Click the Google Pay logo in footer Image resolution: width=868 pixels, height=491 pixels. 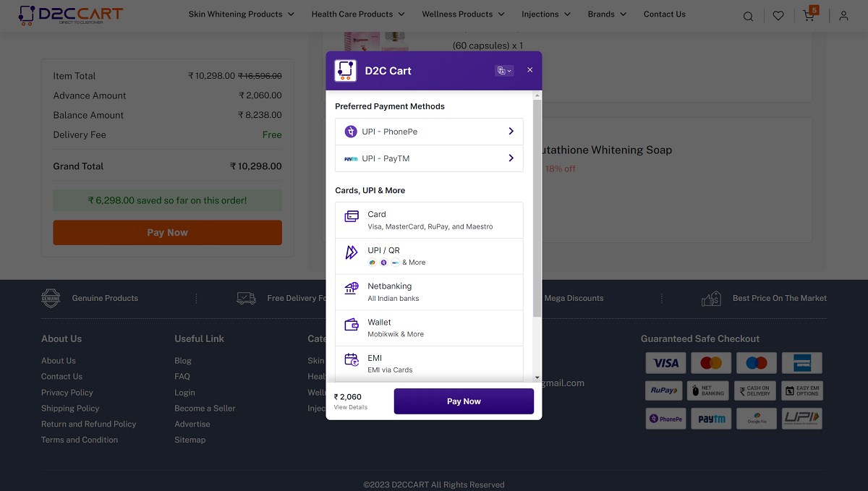pos(757,419)
